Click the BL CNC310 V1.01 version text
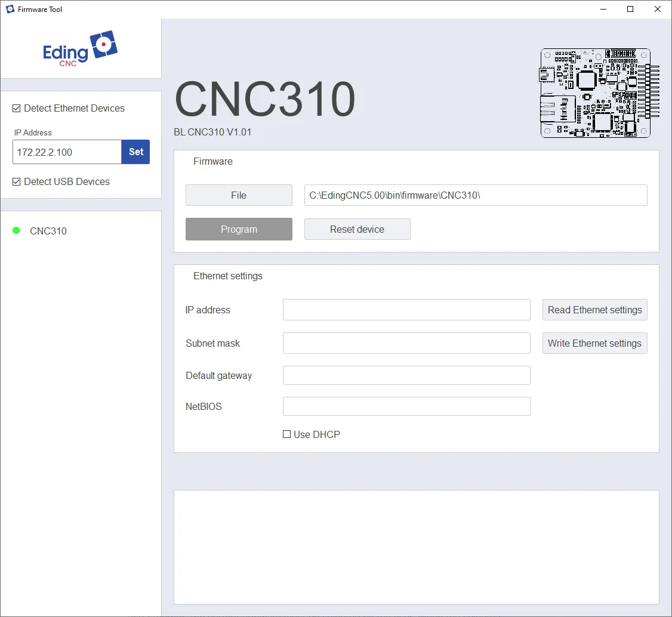The height and width of the screenshot is (617, 672). pyautogui.click(x=212, y=132)
